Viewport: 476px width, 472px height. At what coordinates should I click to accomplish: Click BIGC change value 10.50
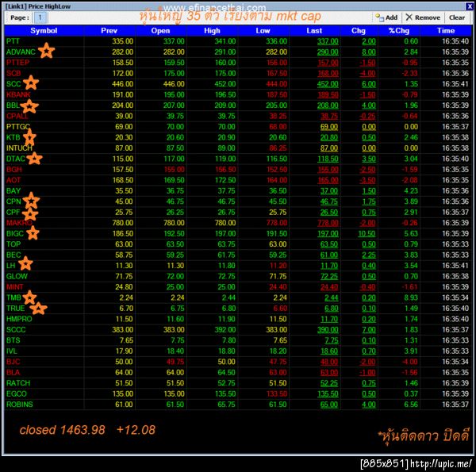coord(367,234)
